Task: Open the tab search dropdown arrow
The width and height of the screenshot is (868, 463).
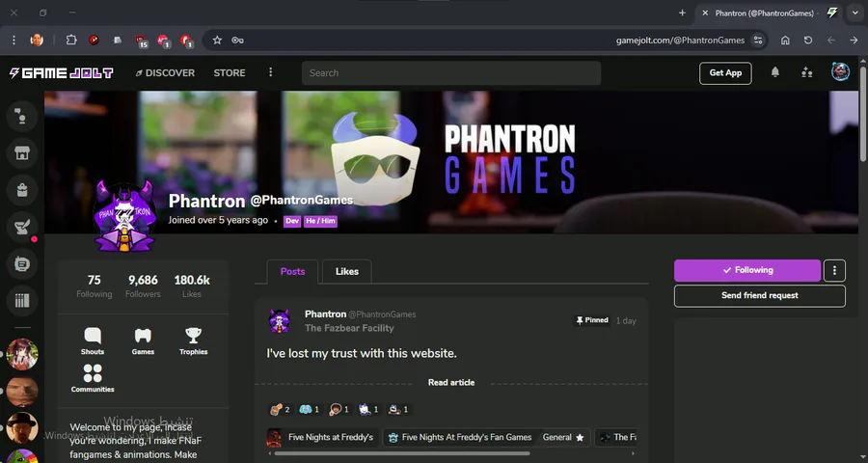Action: pos(854,14)
